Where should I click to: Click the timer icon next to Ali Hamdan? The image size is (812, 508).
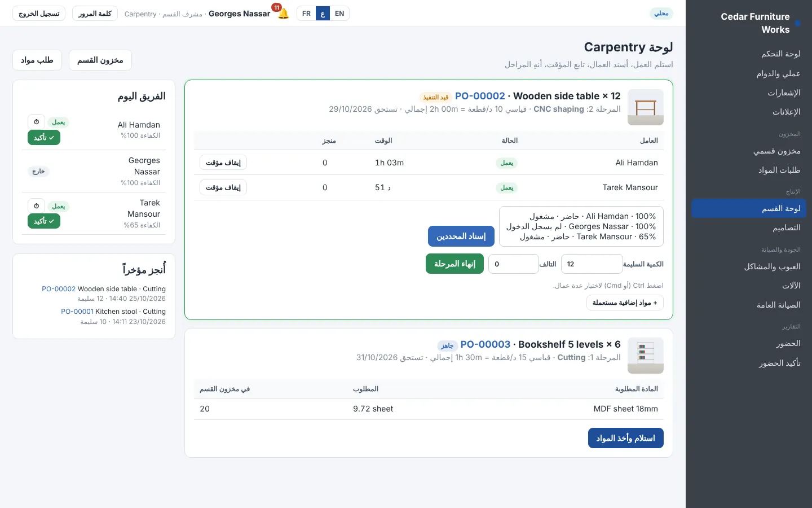coord(37,122)
